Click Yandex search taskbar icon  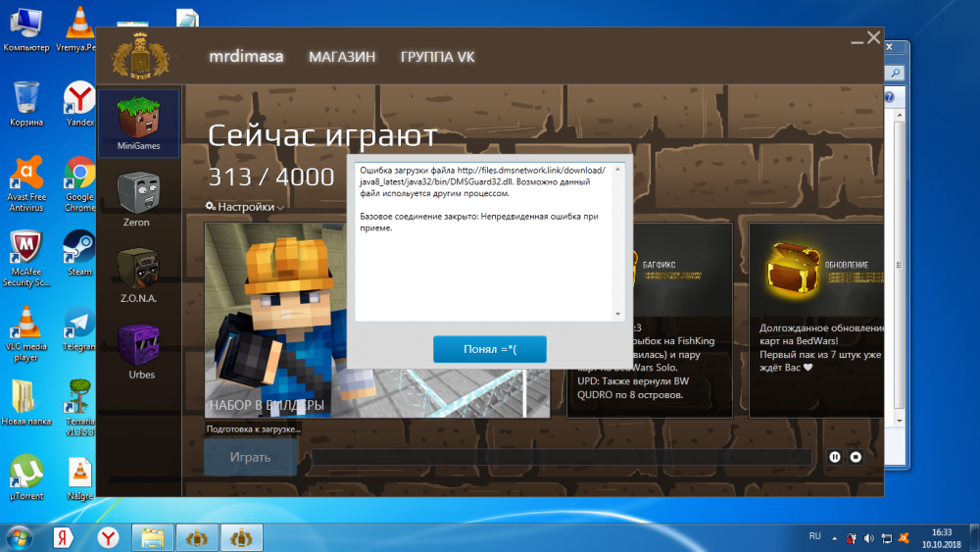coord(63,537)
